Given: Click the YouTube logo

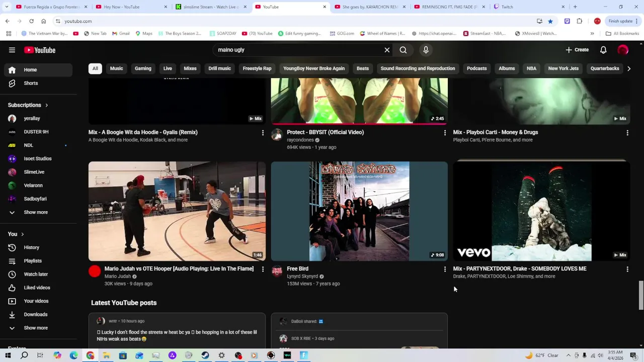Looking at the screenshot, I should [x=39, y=50].
